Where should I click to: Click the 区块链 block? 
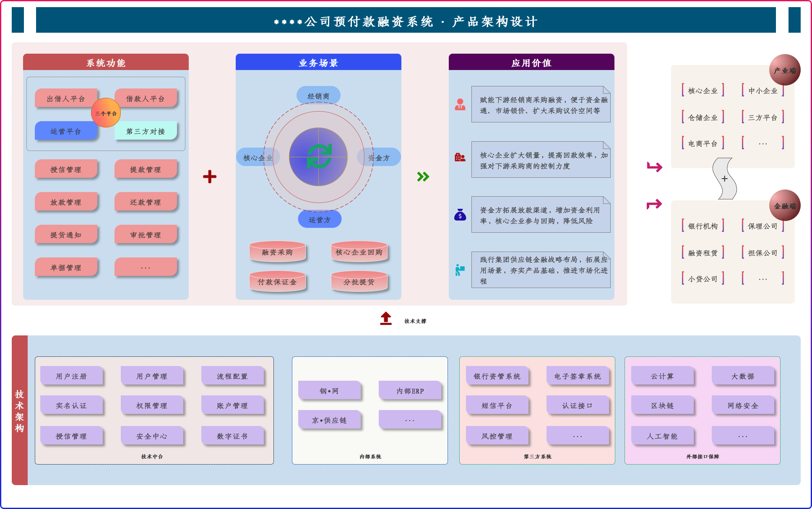[x=662, y=405]
